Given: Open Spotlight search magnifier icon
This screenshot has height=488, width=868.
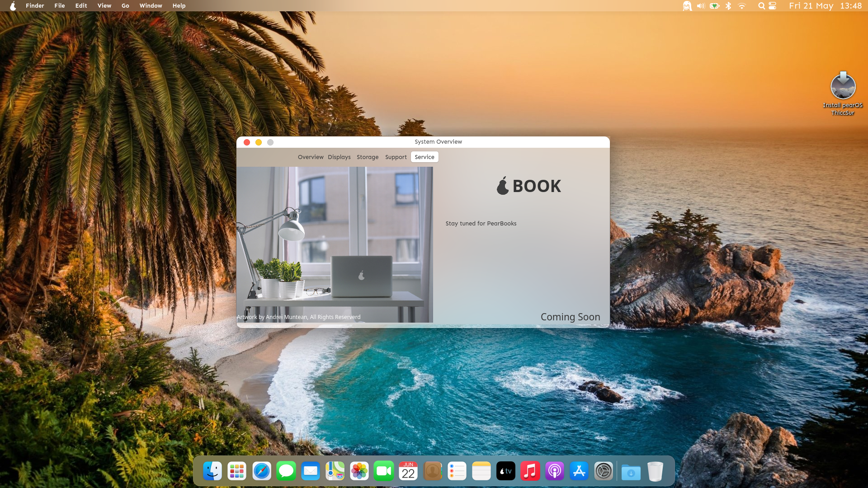Looking at the screenshot, I should tap(761, 6).
